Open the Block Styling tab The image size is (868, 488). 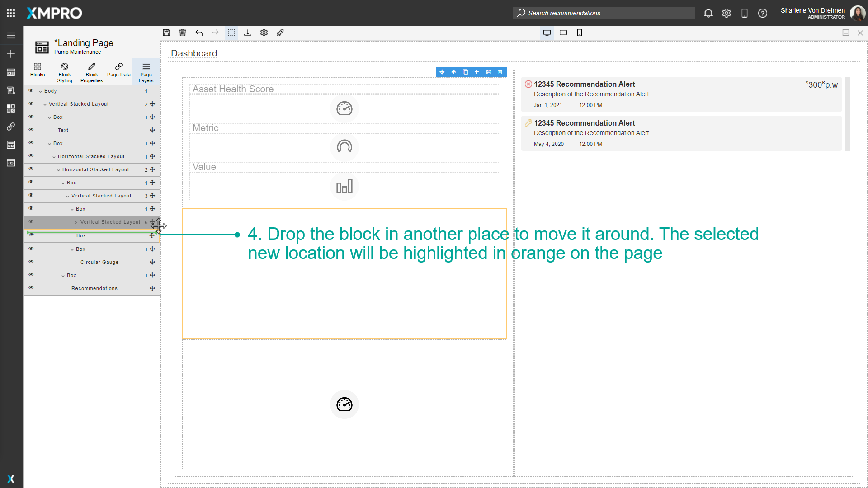point(64,72)
